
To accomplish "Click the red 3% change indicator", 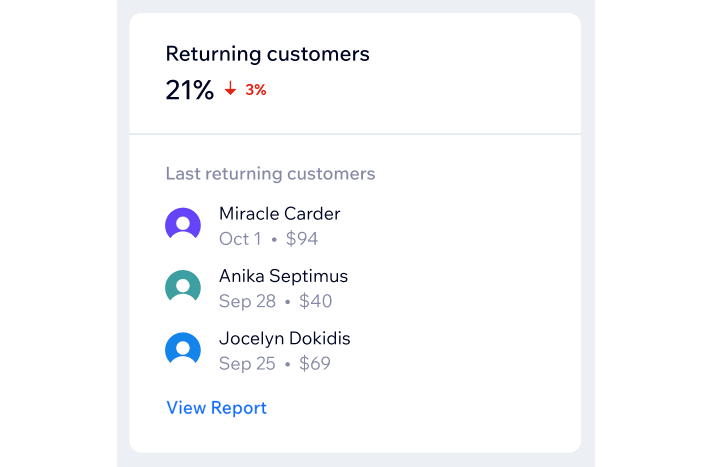I will point(256,90).
